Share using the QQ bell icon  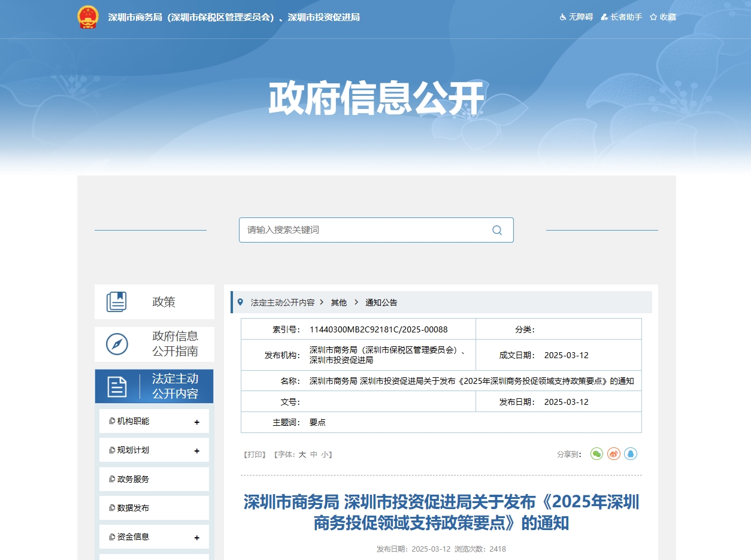[630, 454]
